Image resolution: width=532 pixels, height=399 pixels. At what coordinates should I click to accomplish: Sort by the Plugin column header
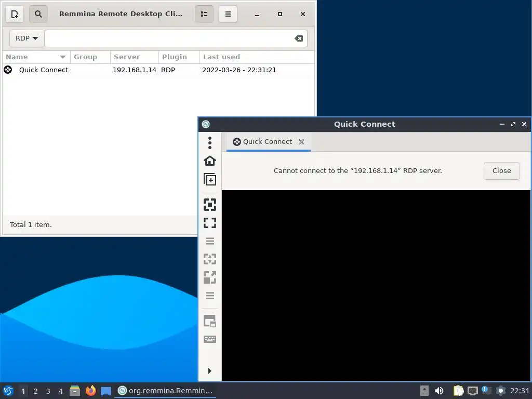pos(179,57)
